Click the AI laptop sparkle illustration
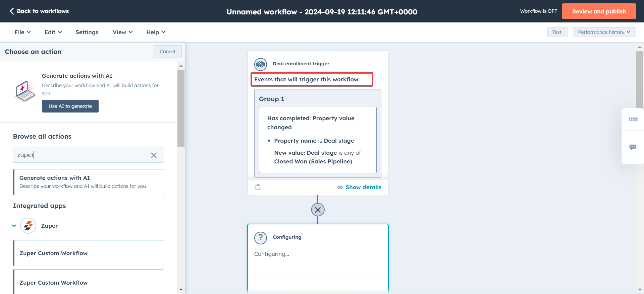644x294 pixels. coord(25,91)
